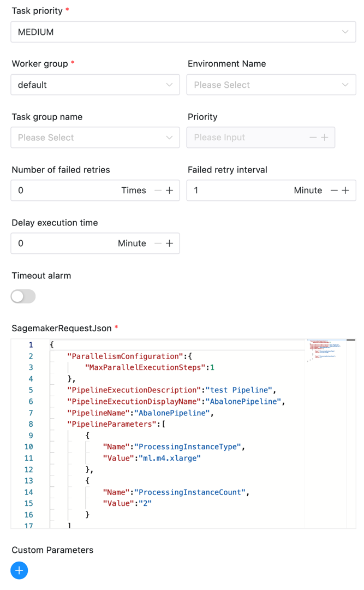Viewport: 364px width, 590px height.
Task: Enable the Timeout alarm switch
Action: point(23,296)
